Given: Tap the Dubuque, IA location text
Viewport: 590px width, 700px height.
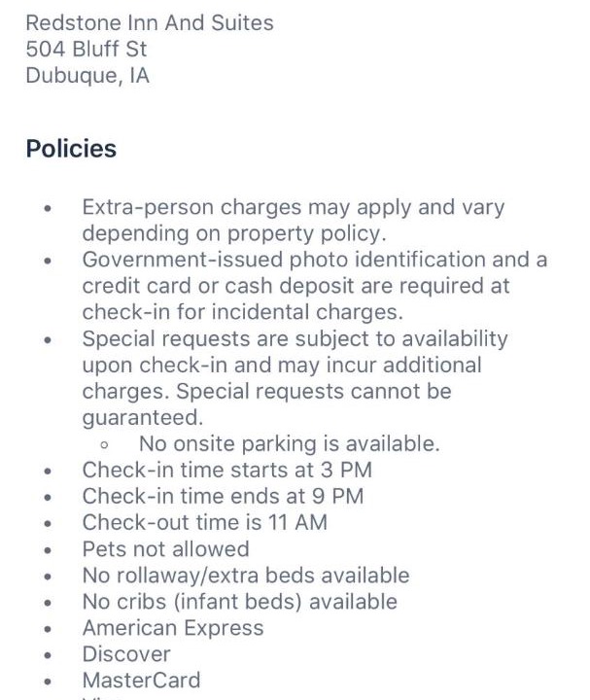Looking at the screenshot, I should 87,76.
